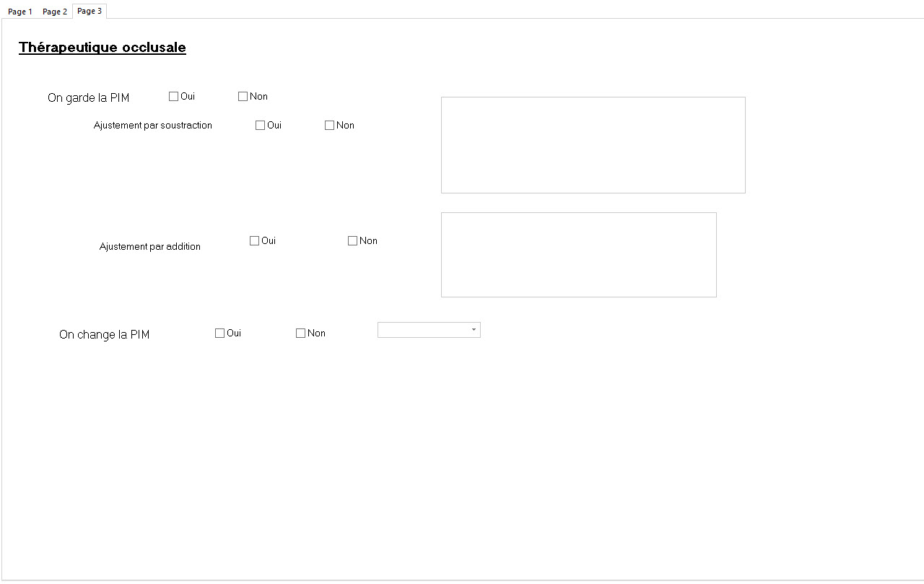Switch to the Page 2 tab
The height and width of the screenshot is (584, 924).
coord(55,12)
